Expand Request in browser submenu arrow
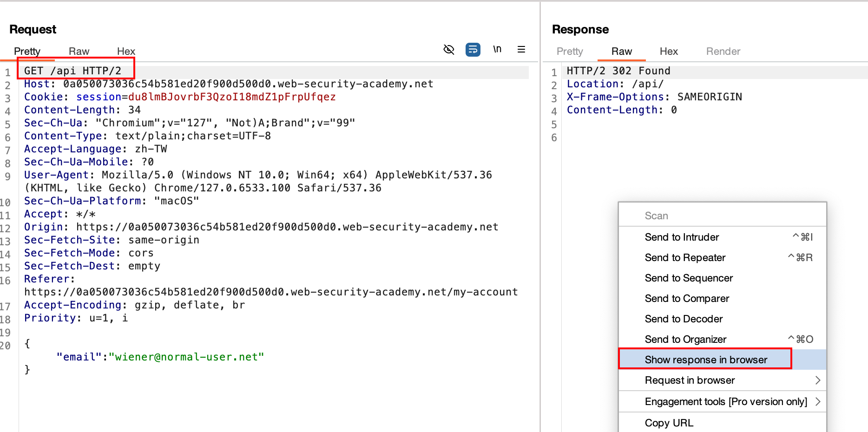This screenshot has height=432, width=868. pyautogui.click(x=817, y=380)
